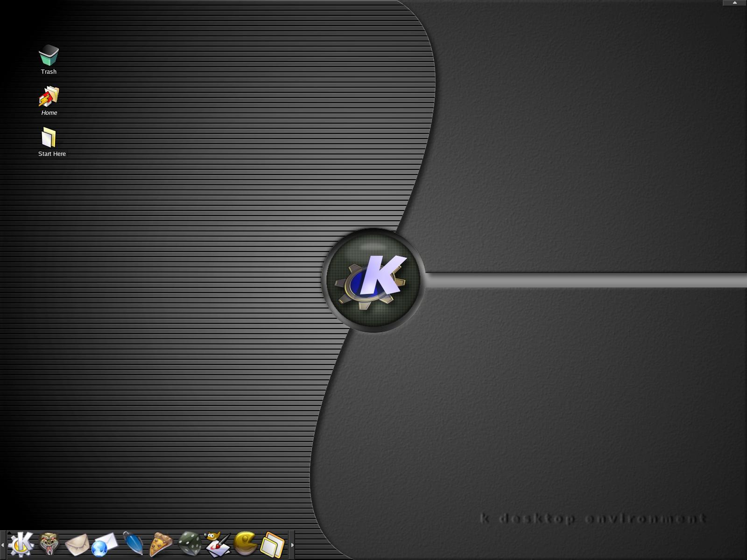Viewport: 747px width, 560px height.
Task: Open the dice games icon in panel
Action: 190,544
